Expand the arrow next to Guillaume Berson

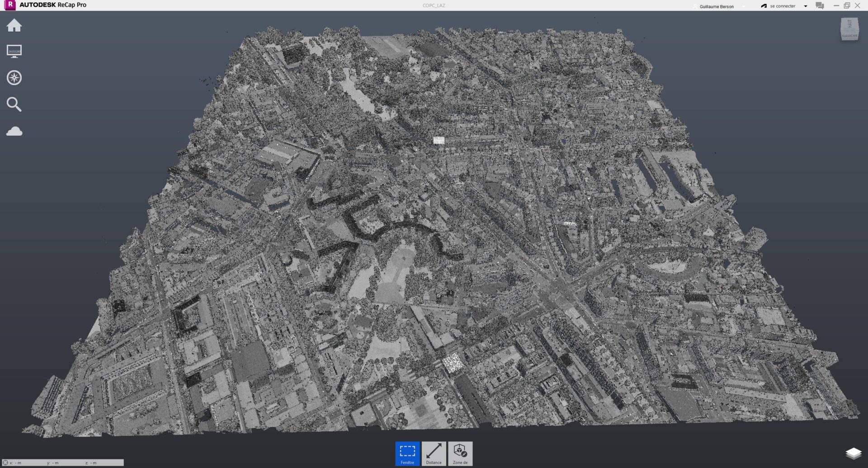pos(744,6)
